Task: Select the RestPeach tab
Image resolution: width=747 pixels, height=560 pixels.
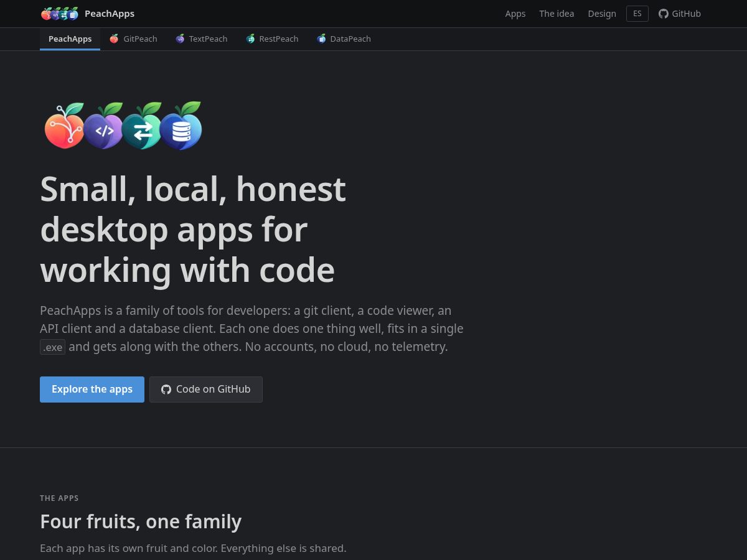Action: tap(272, 39)
